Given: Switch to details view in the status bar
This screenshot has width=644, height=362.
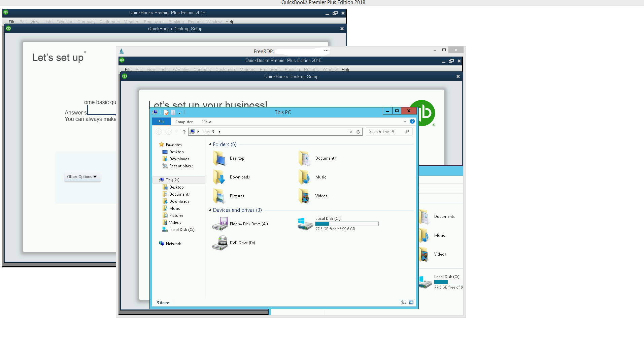Looking at the screenshot, I should 403,302.
